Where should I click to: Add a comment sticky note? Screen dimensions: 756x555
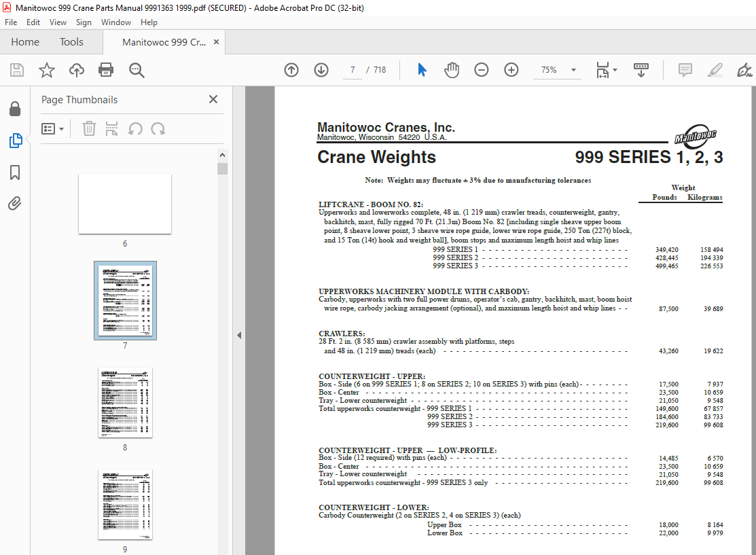(x=685, y=70)
